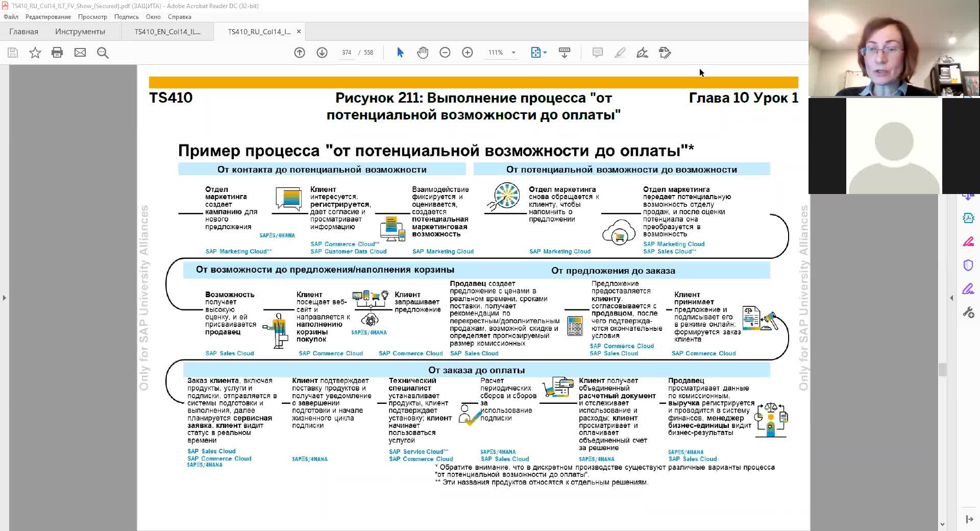Screen dimensions: 980x531
Task: Click the speaker's webcam video thumbnail
Action: 894,49
